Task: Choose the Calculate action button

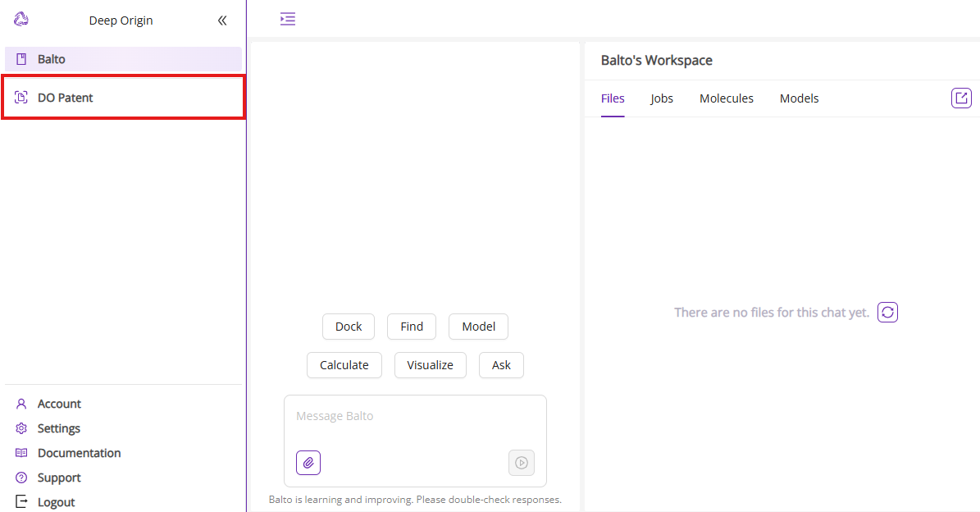Action: pos(344,365)
